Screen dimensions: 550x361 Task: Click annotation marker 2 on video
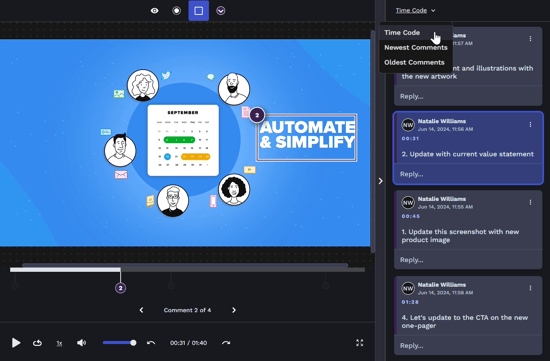point(257,115)
